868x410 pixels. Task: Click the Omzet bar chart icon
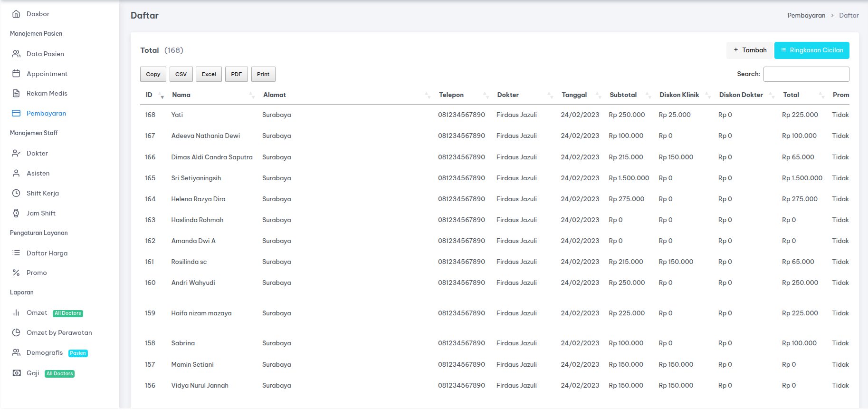pos(16,312)
